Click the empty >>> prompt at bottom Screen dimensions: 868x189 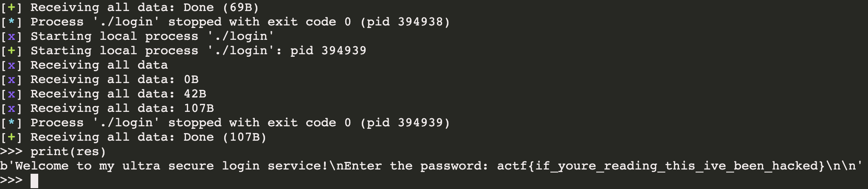pyautogui.click(x=11, y=181)
